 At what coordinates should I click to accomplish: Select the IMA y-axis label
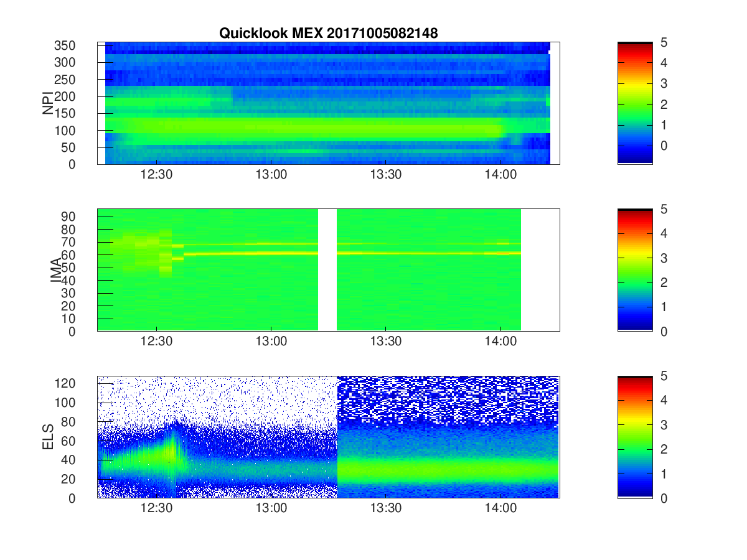(56, 271)
